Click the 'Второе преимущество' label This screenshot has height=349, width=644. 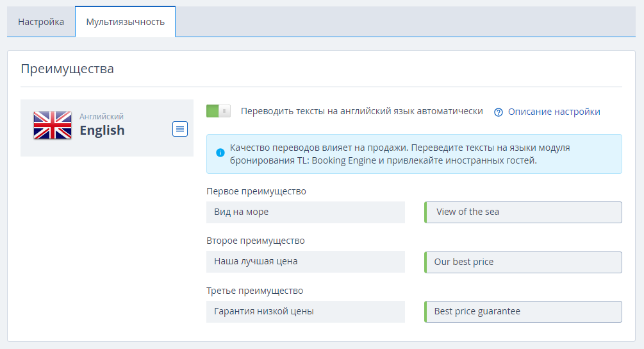(256, 241)
